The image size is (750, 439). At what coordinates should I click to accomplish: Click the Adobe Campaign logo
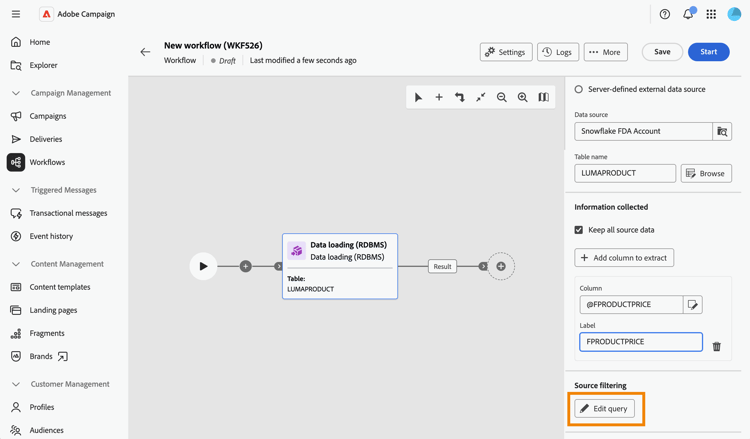coord(46,14)
